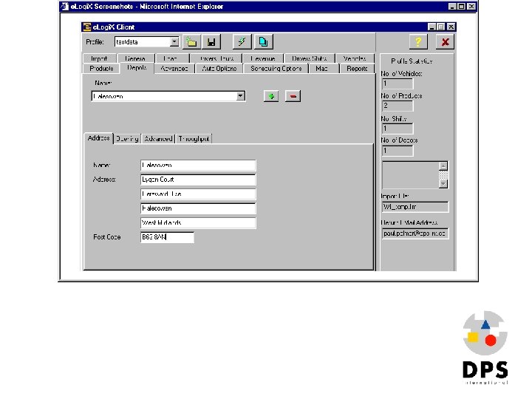Open the Drivers Shifts tab

pos(309,58)
